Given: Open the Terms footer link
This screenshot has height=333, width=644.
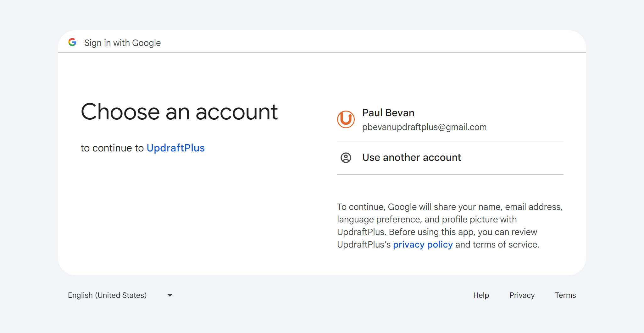Looking at the screenshot, I should pyautogui.click(x=565, y=295).
